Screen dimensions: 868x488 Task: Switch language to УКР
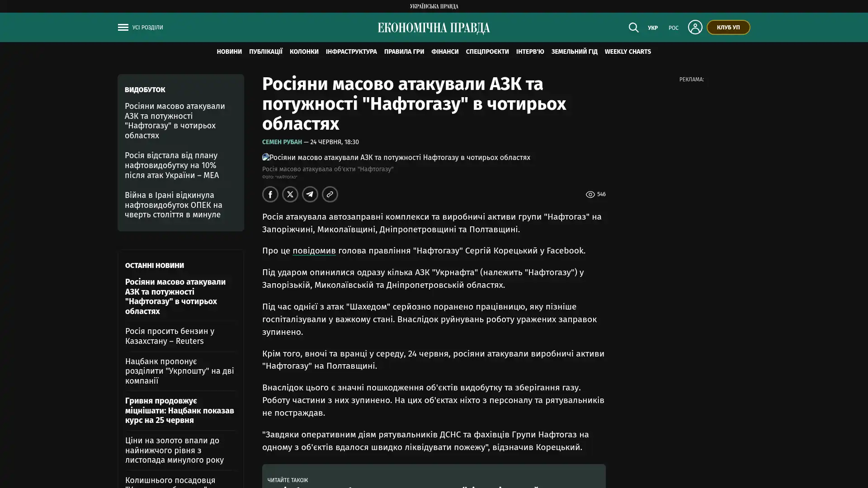click(653, 28)
